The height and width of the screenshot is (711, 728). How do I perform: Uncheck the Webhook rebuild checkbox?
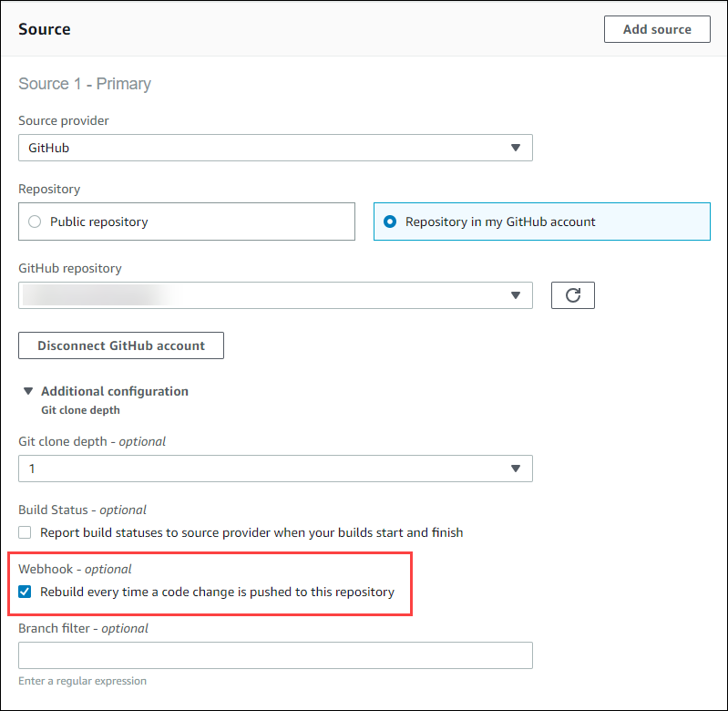pos(25,592)
